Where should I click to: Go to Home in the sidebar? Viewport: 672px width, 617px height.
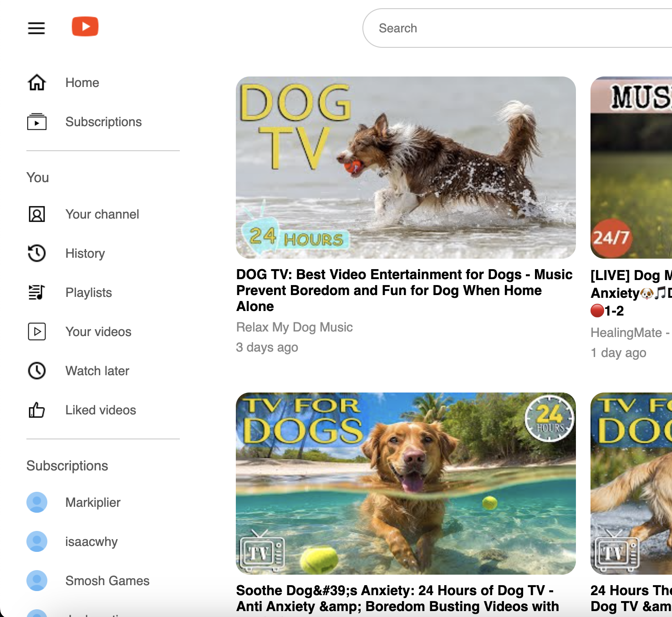click(x=82, y=82)
